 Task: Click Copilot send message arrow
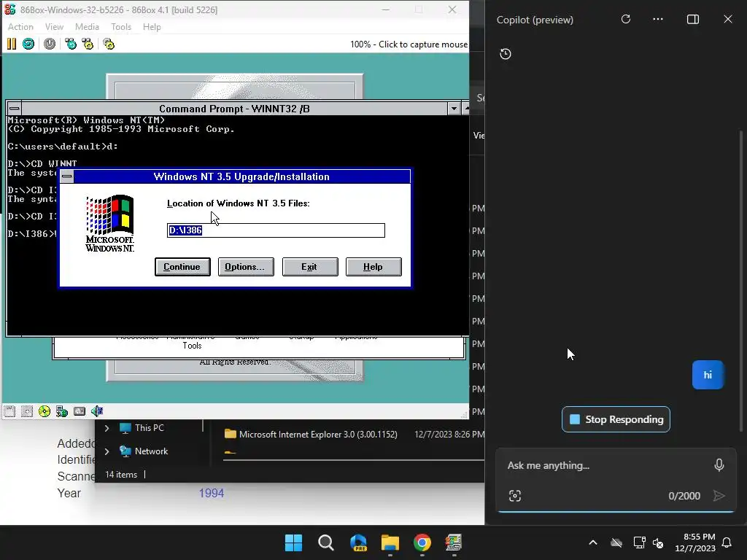coord(719,496)
